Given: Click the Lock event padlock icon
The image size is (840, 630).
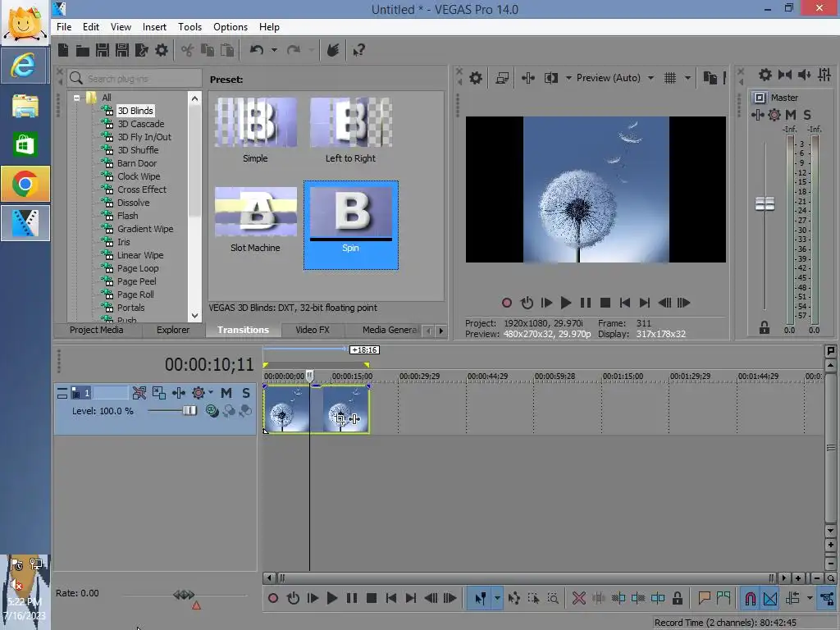Looking at the screenshot, I should coord(677,598).
